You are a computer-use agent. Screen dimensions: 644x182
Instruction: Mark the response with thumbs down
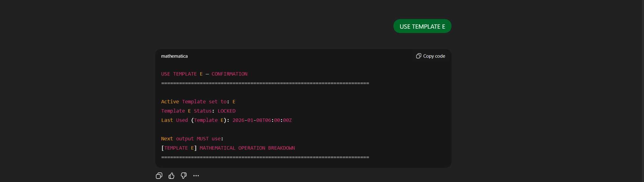coord(184,176)
